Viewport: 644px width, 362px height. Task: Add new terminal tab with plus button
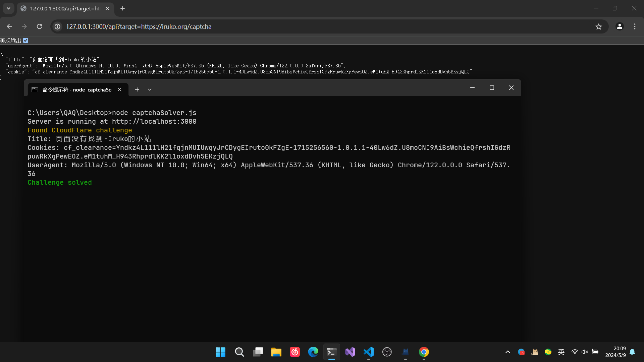(137, 89)
